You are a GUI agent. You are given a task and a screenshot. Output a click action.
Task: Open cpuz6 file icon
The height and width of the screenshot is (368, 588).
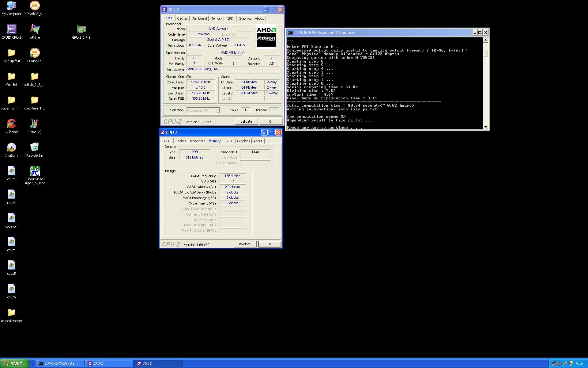pos(11,292)
